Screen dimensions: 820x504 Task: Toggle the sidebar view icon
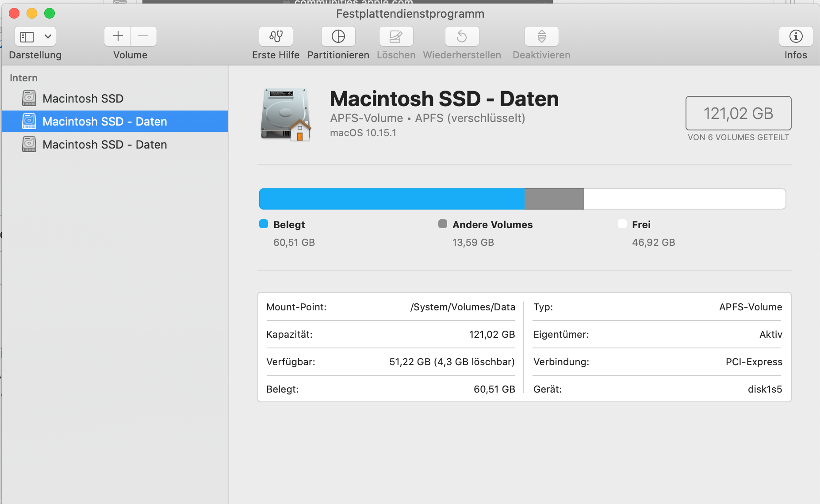pyautogui.click(x=27, y=36)
